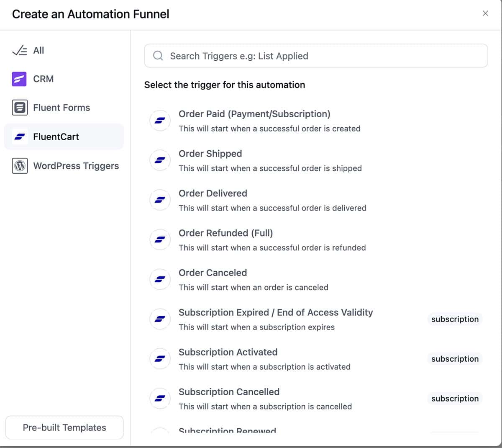This screenshot has width=502, height=448.
Task: Click the Order Canceled trigger icon
Action: click(160, 279)
